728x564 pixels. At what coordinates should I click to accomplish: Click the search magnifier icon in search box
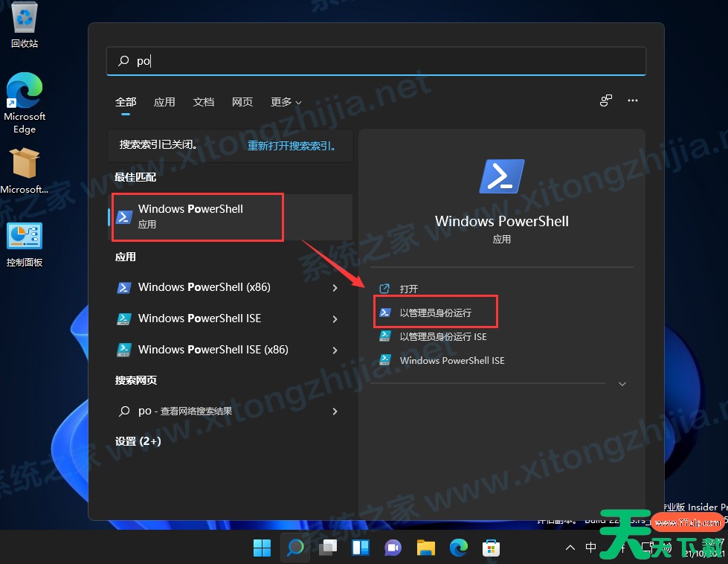pos(123,61)
